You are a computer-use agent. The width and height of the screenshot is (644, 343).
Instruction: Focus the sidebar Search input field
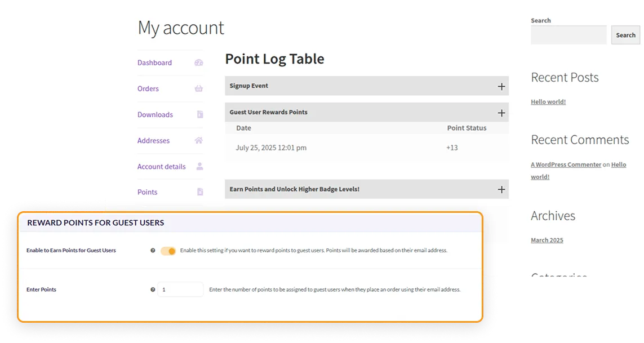coord(569,35)
